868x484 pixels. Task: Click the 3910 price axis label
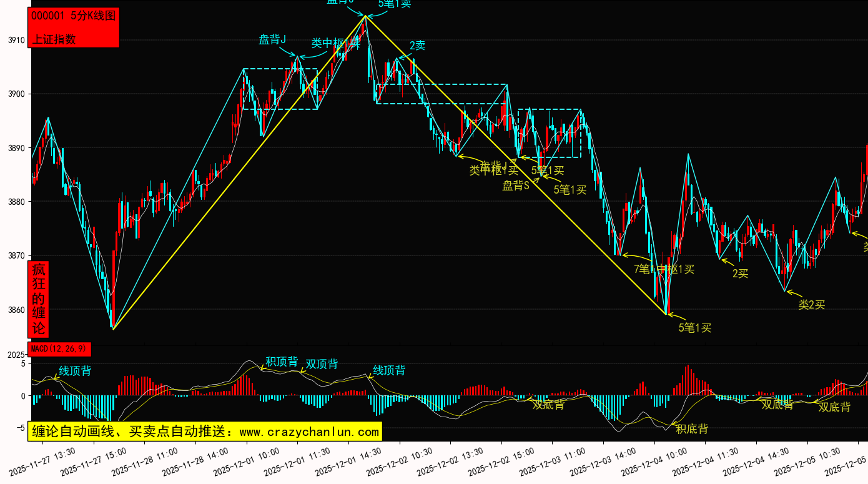[16, 41]
